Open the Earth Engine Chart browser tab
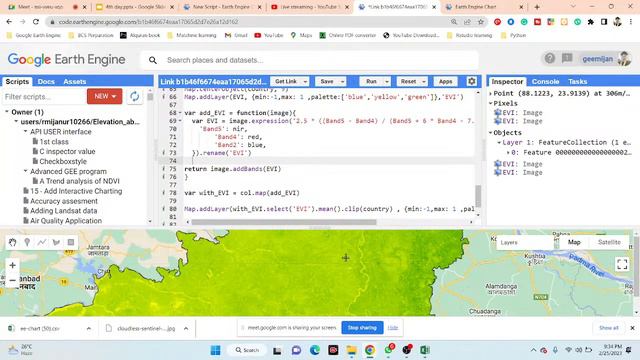The image size is (640, 360). 484,7
